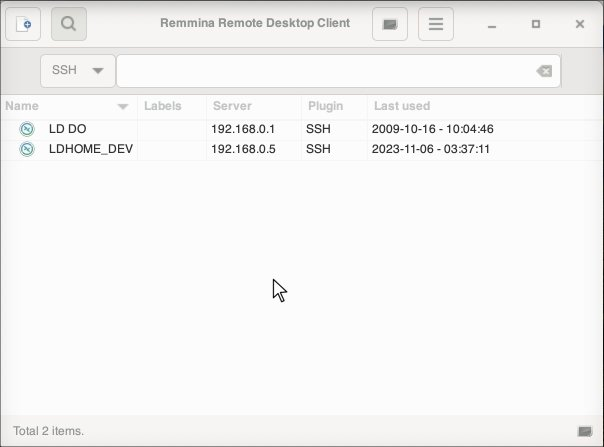
Task: Maximize the Remmina window
Action: [536, 24]
